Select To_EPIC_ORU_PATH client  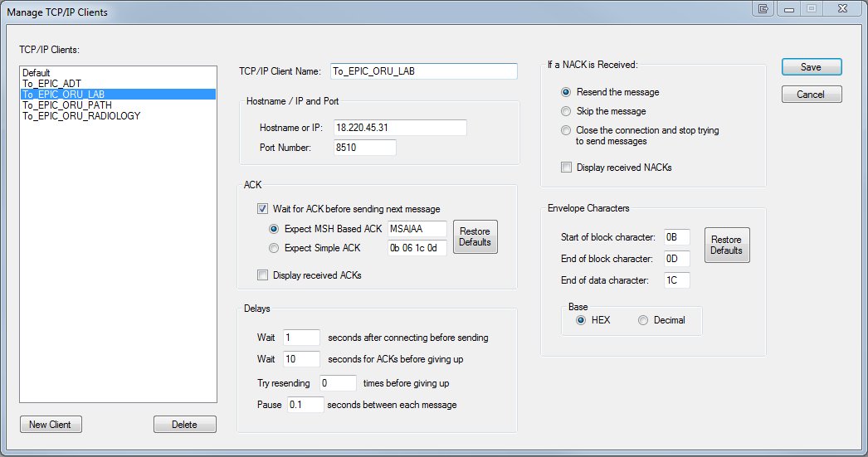click(67, 105)
